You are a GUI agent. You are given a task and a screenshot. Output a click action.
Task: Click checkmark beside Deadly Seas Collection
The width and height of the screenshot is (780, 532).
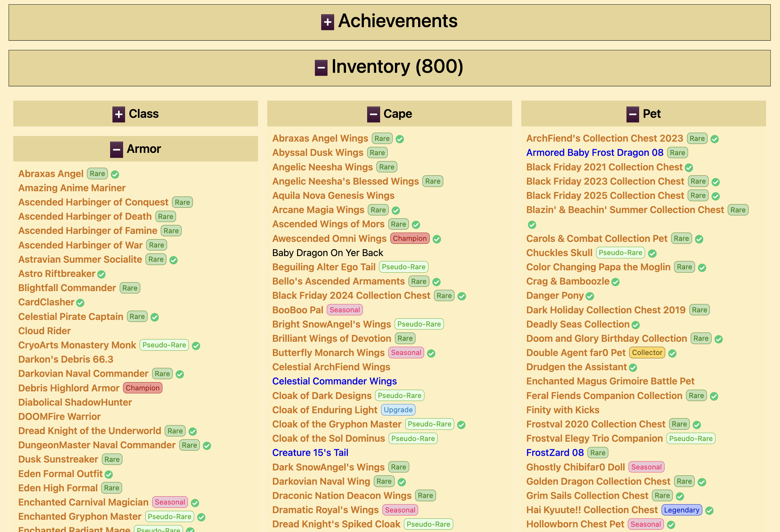(636, 325)
